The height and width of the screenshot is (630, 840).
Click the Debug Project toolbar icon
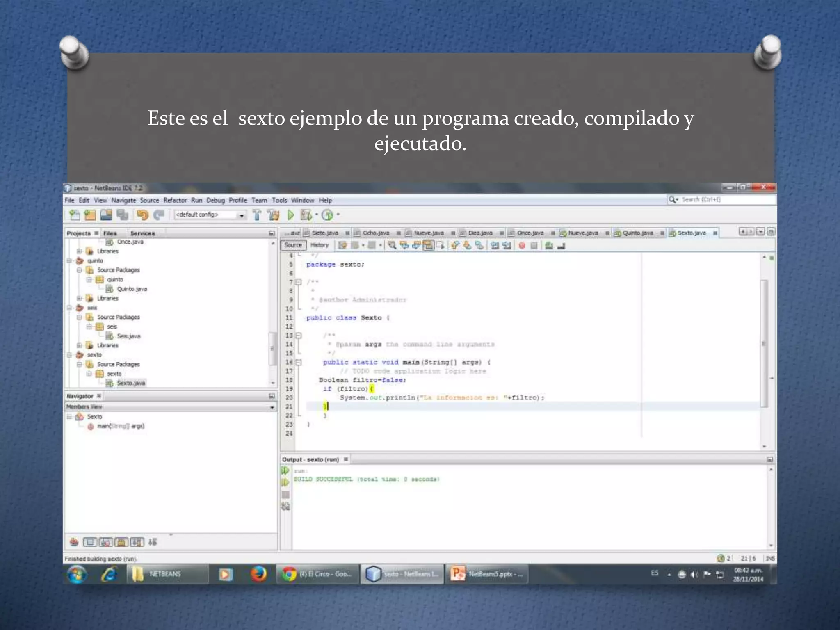pyautogui.click(x=306, y=215)
